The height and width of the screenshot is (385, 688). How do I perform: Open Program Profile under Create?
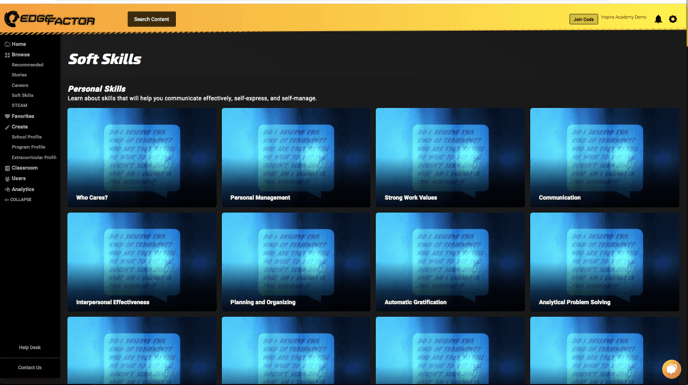click(28, 147)
